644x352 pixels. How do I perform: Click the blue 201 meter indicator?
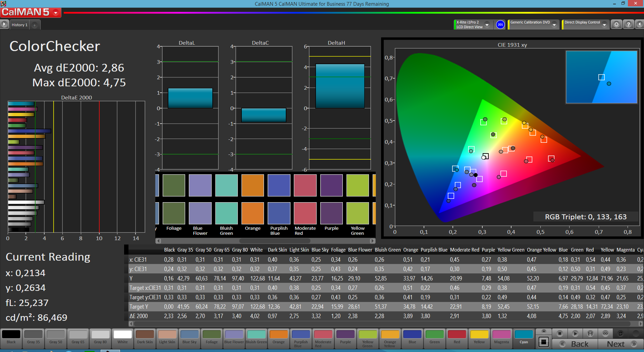500,25
